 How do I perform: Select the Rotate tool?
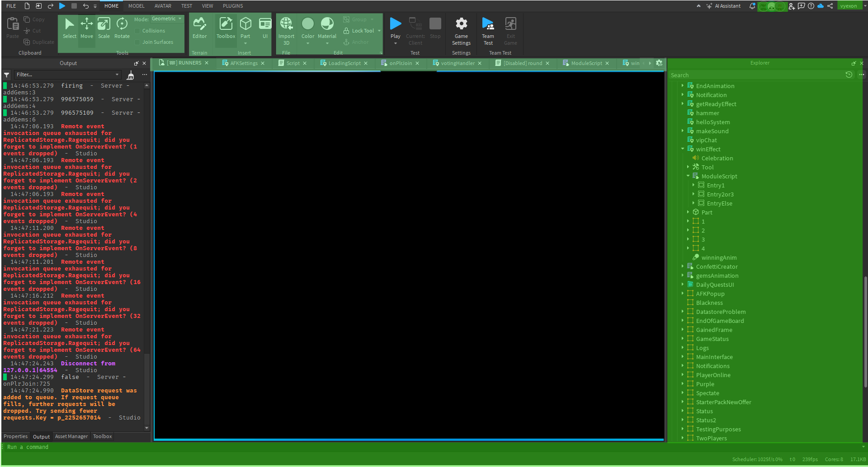pyautogui.click(x=122, y=28)
